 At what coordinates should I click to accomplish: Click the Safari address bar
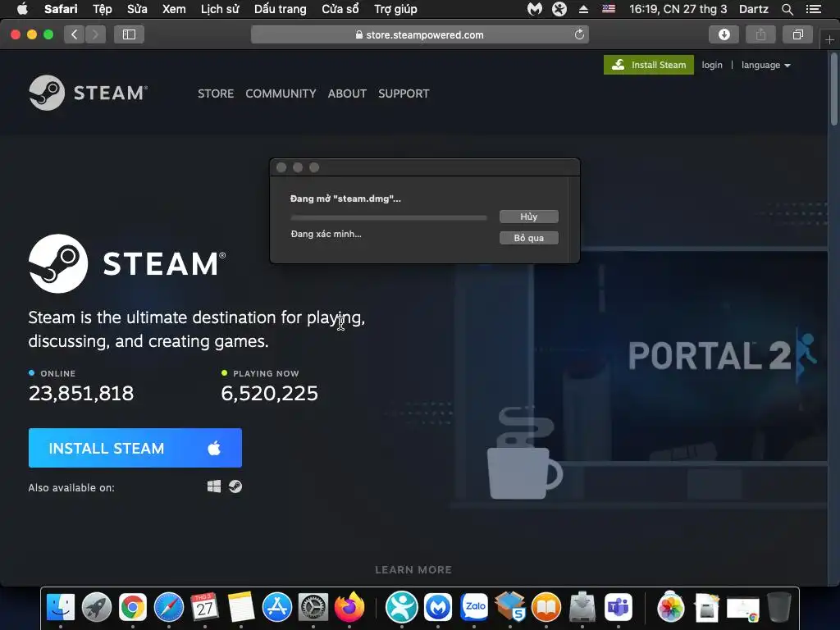[419, 34]
